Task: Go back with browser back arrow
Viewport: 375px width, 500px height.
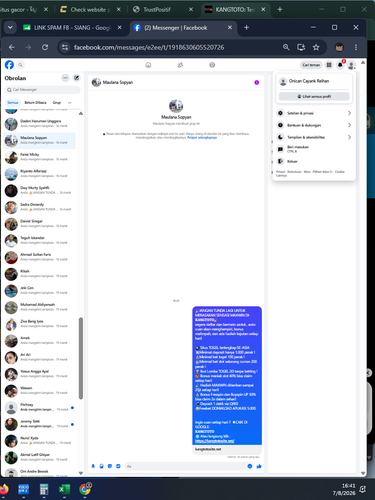Action: click(x=12, y=47)
